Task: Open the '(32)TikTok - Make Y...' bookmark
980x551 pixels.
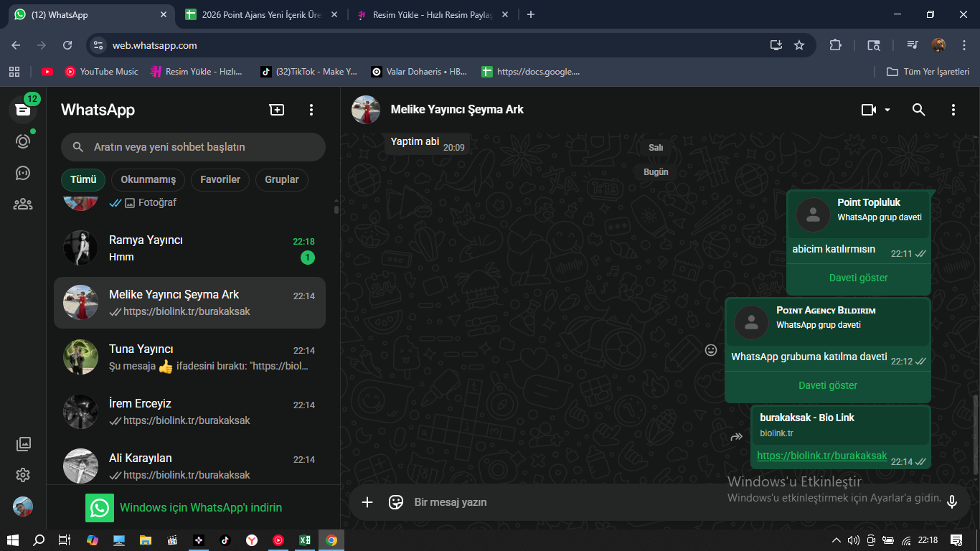Action: tap(309, 72)
